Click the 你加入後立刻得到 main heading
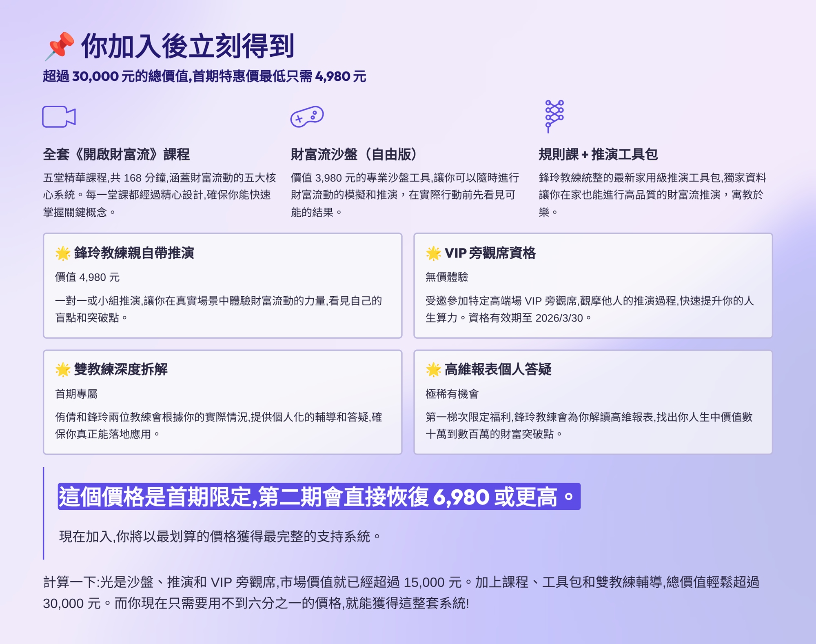 (188, 46)
